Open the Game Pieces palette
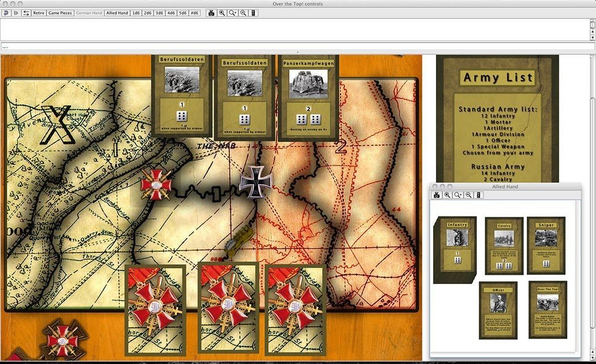The height and width of the screenshot is (364, 596). pos(60,13)
